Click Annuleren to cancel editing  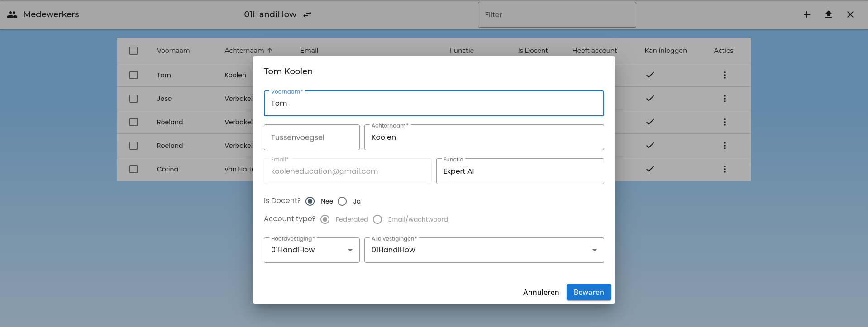541,292
